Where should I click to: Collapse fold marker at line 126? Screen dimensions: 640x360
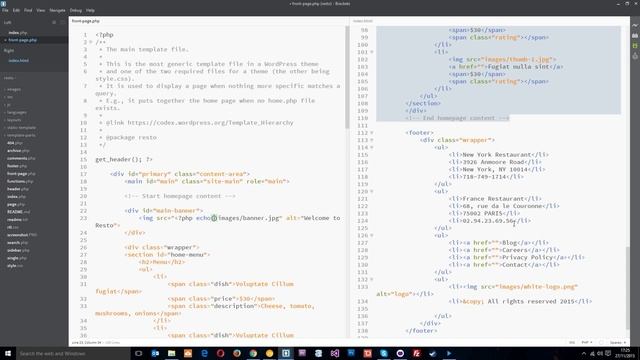click(371, 236)
